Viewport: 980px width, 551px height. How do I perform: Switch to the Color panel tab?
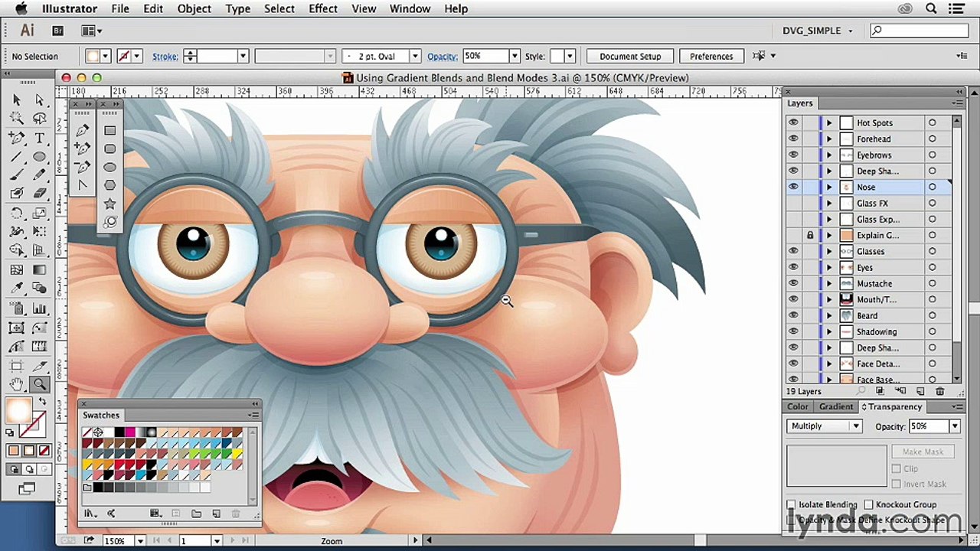coord(797,406)
